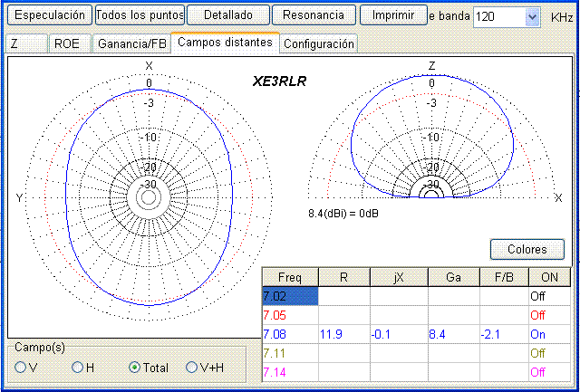580x392 pixels.
Task: Select the Campos distantes tab
Action: [x=225, y=43]
